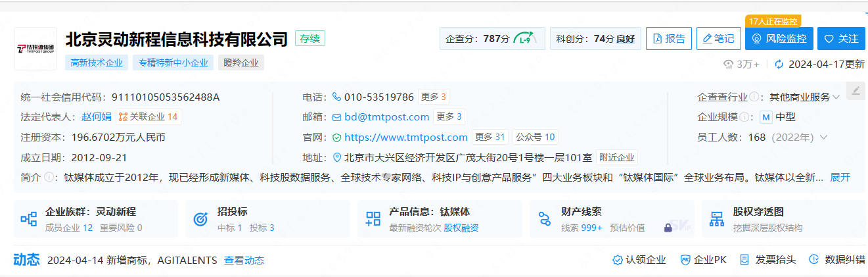Click the 17人正在监控 badge
Viewport: 868px width, 277px height.
tap(773, 21)
